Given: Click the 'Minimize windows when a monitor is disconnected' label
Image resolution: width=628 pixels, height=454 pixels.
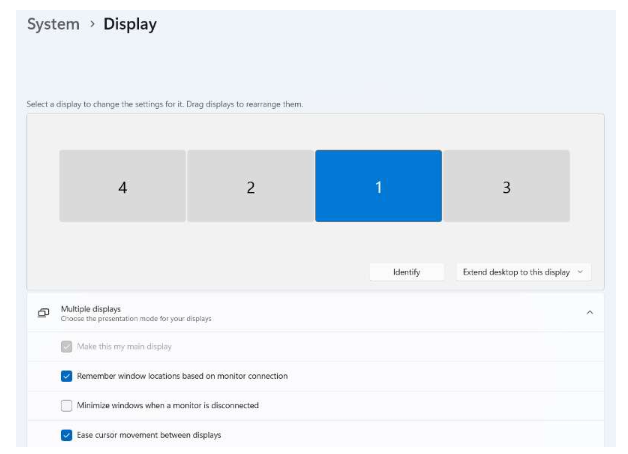Looking at the screenshot, I should pyautogui.click(x=168, y=405).
